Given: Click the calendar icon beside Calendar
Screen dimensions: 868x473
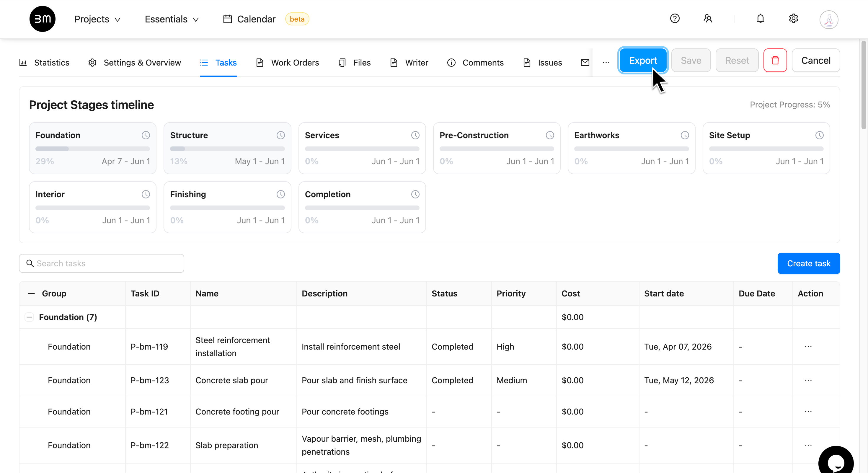Looking at the screenshot, I should (x=227, y=19).
